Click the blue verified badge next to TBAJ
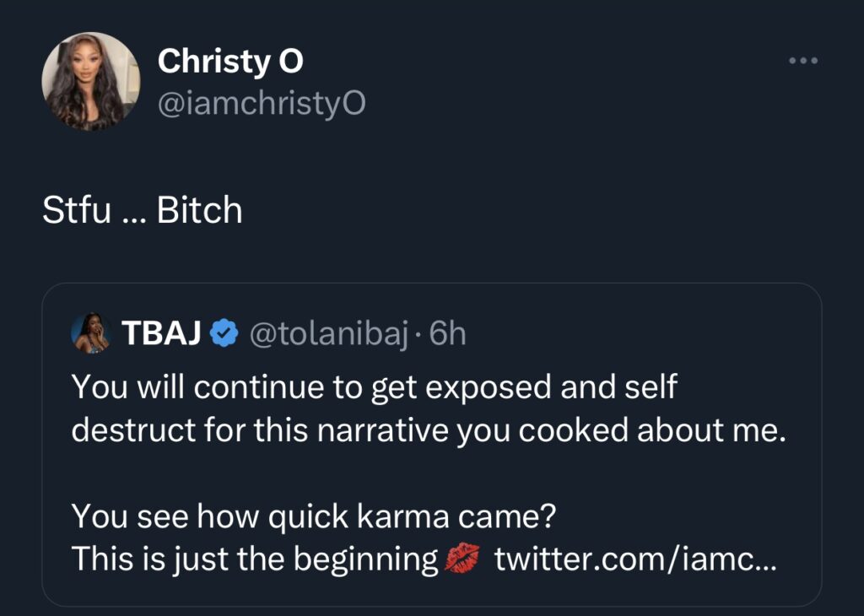 point(223,331)
